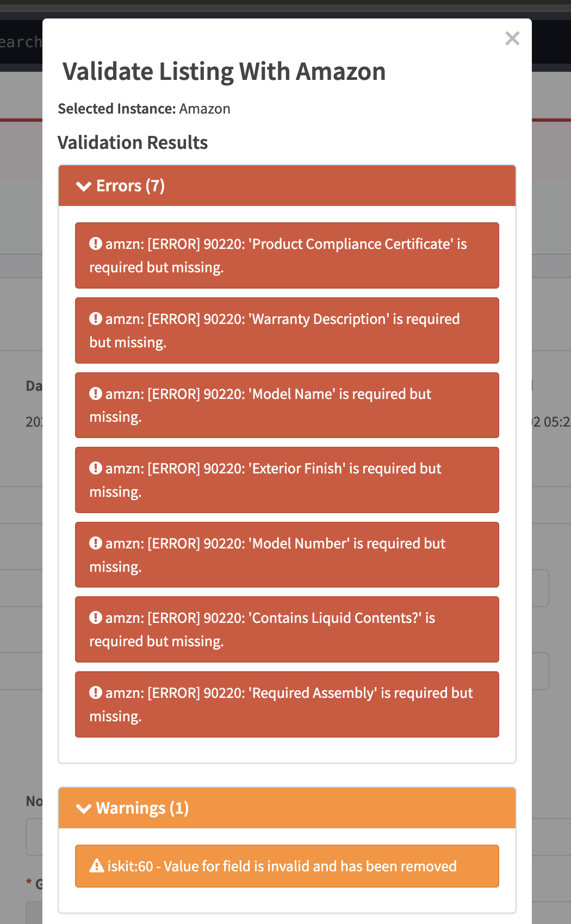This screenshot has height=924, width=571.
Task: Click exclamation icon beside Model Number error
Action: (96, 543)
